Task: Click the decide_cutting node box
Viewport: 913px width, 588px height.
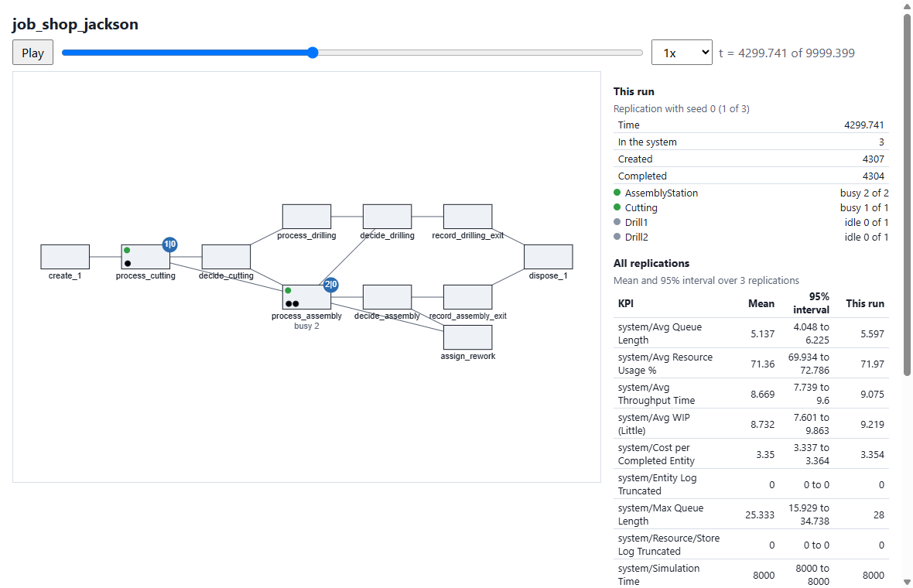Action: [226, 257]
